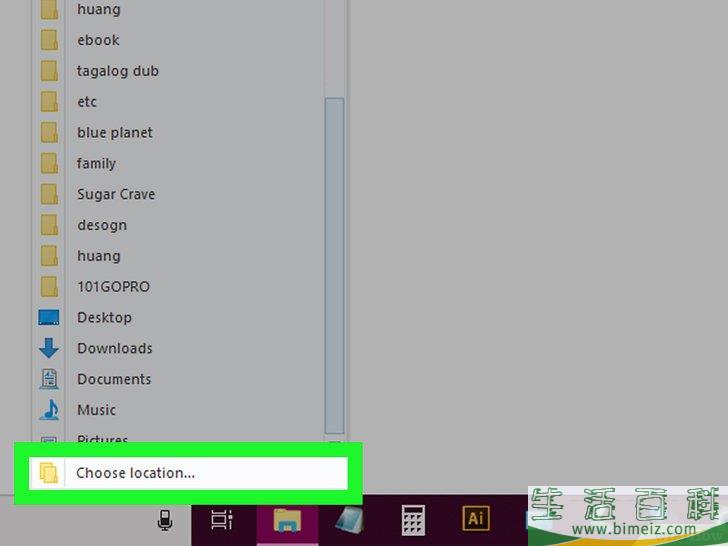Click the Desktop icon in the list
The image size is (728, 546).
tap(48, 318)
